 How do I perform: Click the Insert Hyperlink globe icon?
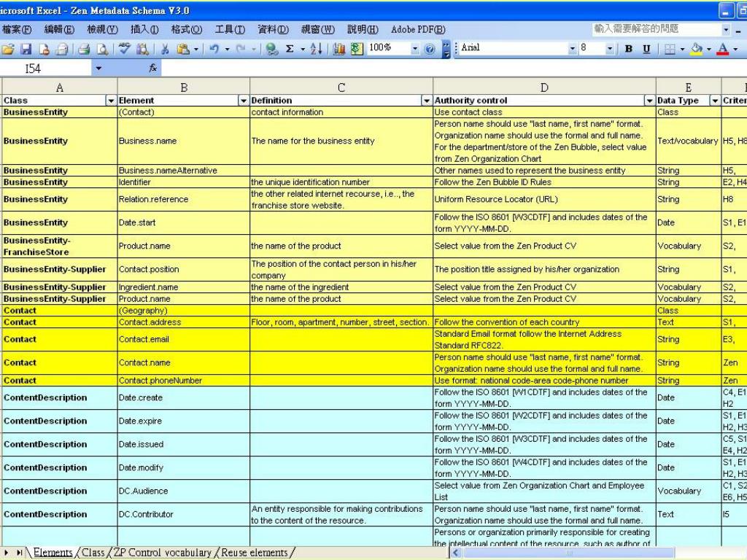pyautogui.click(x=272, y=49)
